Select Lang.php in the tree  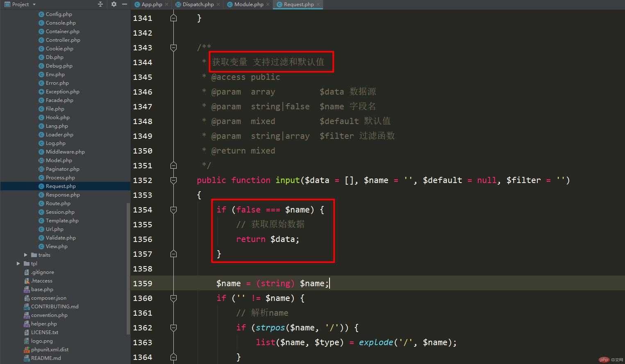(57, 126)
